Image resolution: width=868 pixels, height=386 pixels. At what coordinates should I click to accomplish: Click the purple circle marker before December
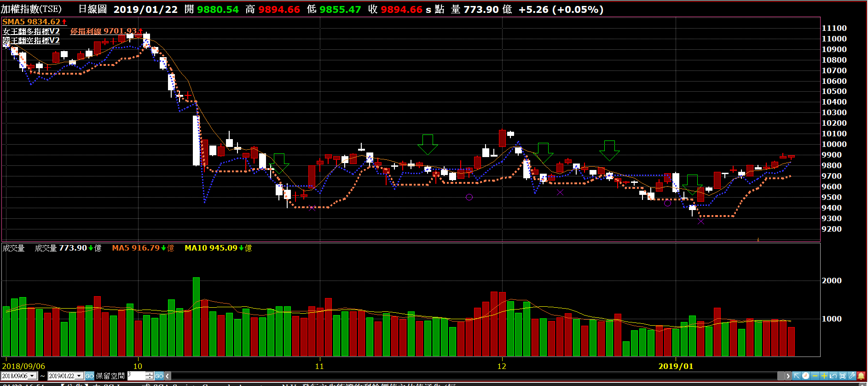(469, 197)
